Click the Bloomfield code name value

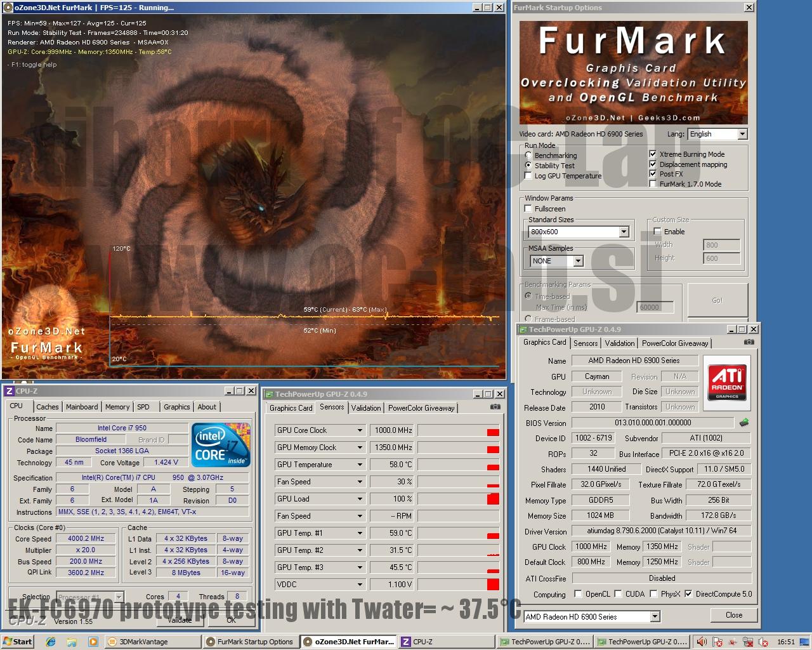pos(91,439)
